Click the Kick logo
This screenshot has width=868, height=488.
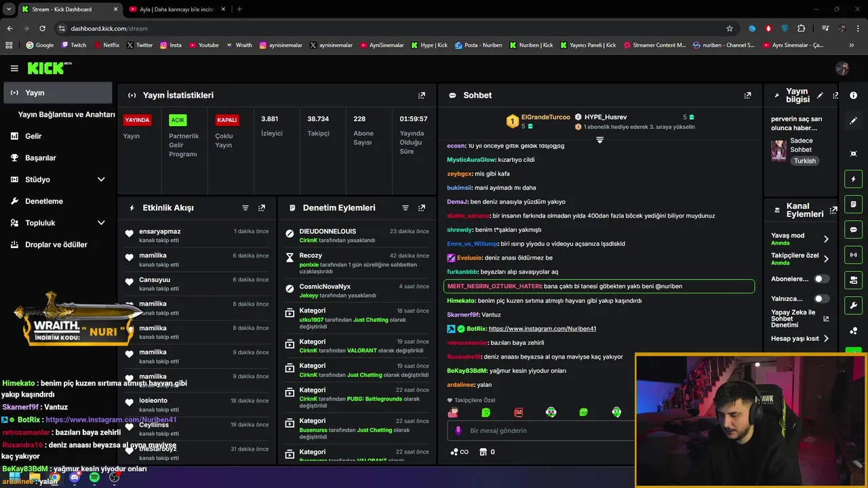(x=49, y=68)
